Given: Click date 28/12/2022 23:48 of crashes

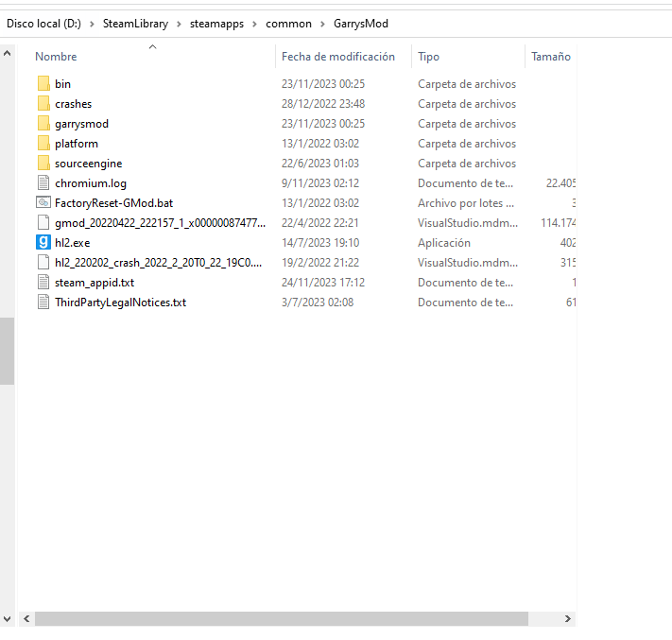Looking at the screenshot, I should (x=323, y=104).
